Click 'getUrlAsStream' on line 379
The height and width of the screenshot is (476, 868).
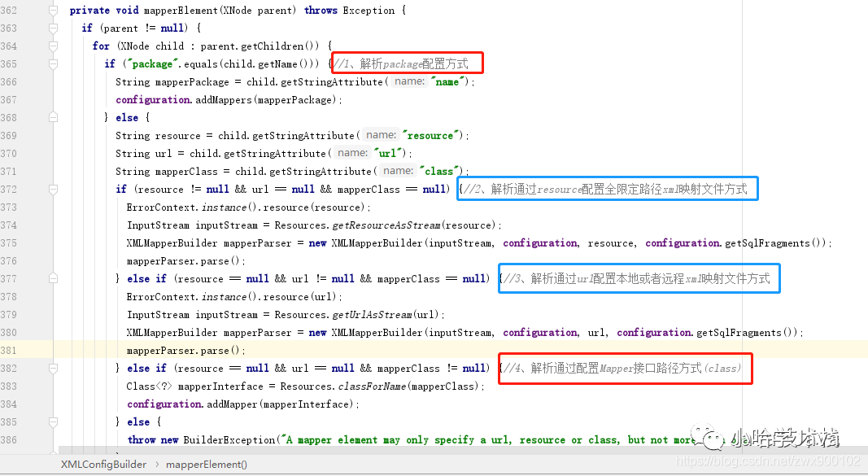click(x=372, y=314)
